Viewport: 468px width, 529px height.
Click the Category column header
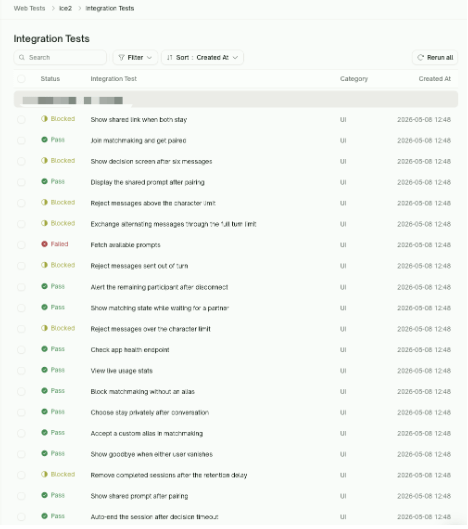click(x=354, y=79)
